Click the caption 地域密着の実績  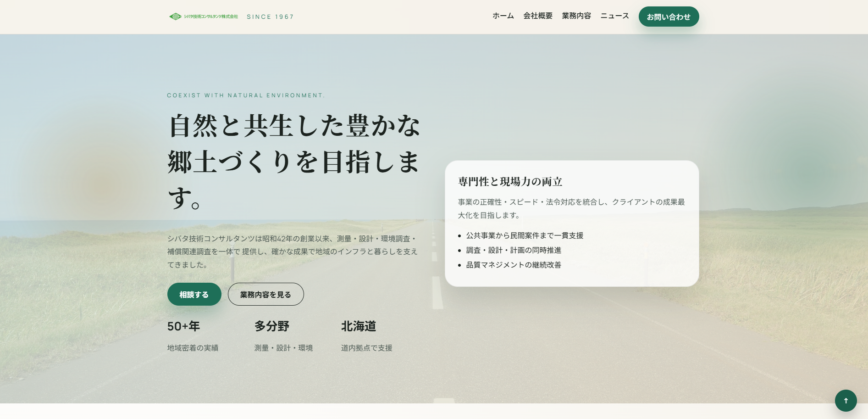click(x=193, y=348)
